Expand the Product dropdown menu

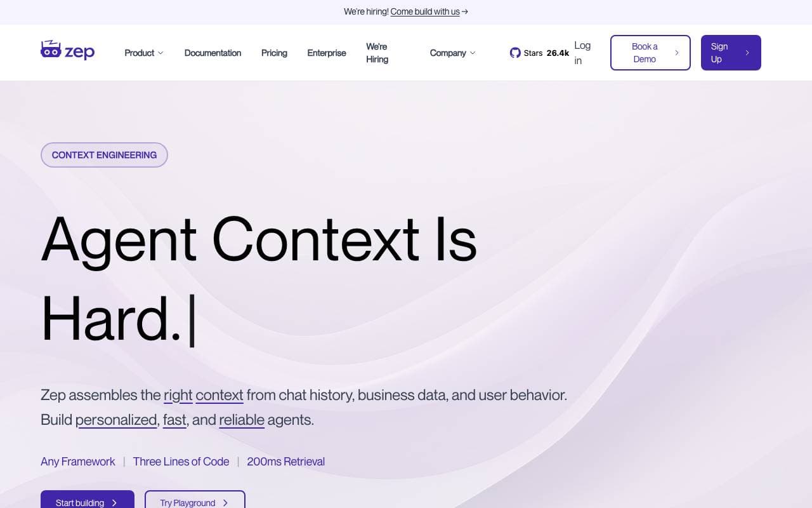(x=144, y=53)
